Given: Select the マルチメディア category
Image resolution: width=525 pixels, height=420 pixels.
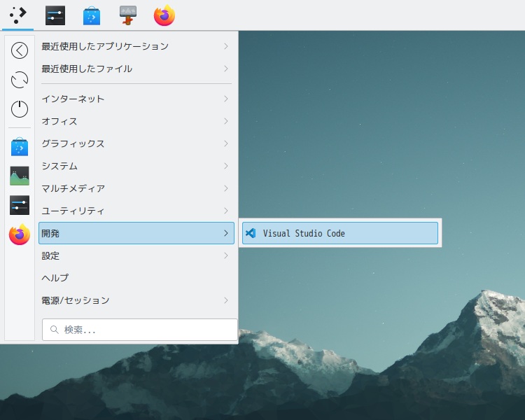Looking at the screenshot, I should [136, 188].
